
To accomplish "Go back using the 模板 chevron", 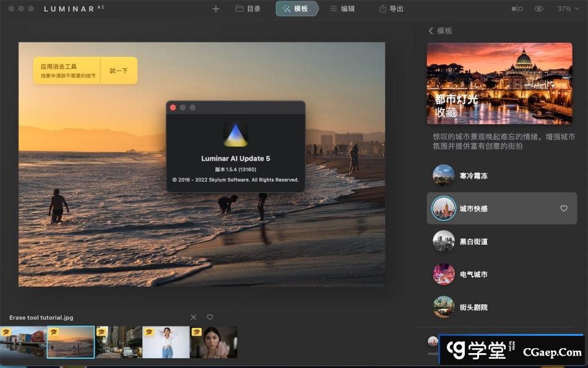I will (x=431, y=31).
